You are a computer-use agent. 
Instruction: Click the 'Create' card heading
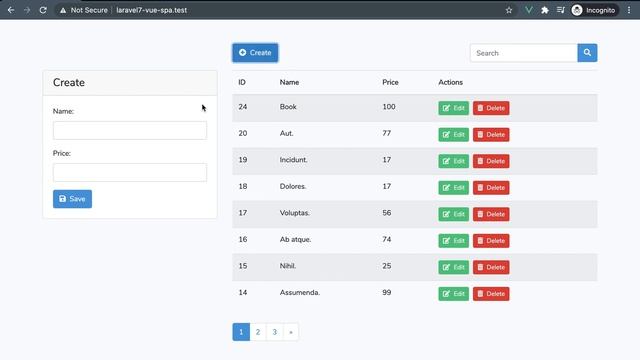click(x=69, y=82)
